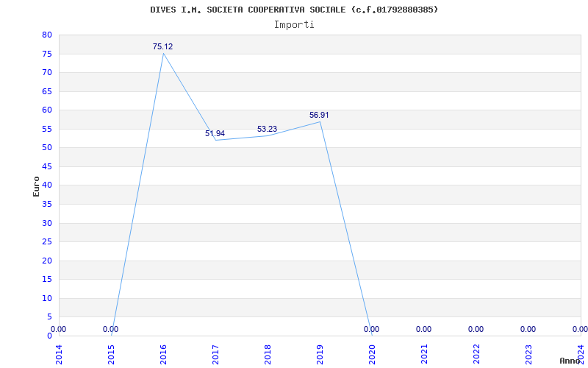
Task: Select the Euro axis tick label 5
Action: click(x=49, y=317)
